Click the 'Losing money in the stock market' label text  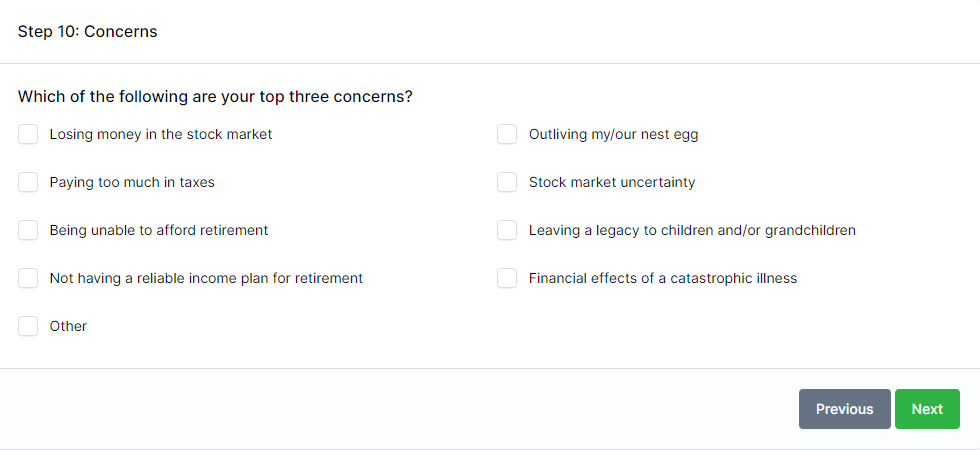(x=160, y=134)
